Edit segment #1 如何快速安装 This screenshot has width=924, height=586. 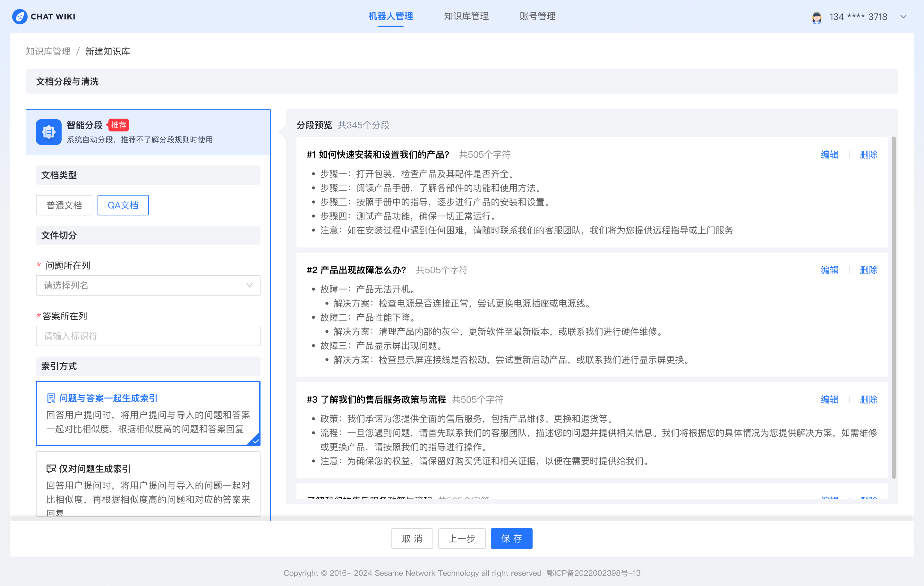[829, 155]
